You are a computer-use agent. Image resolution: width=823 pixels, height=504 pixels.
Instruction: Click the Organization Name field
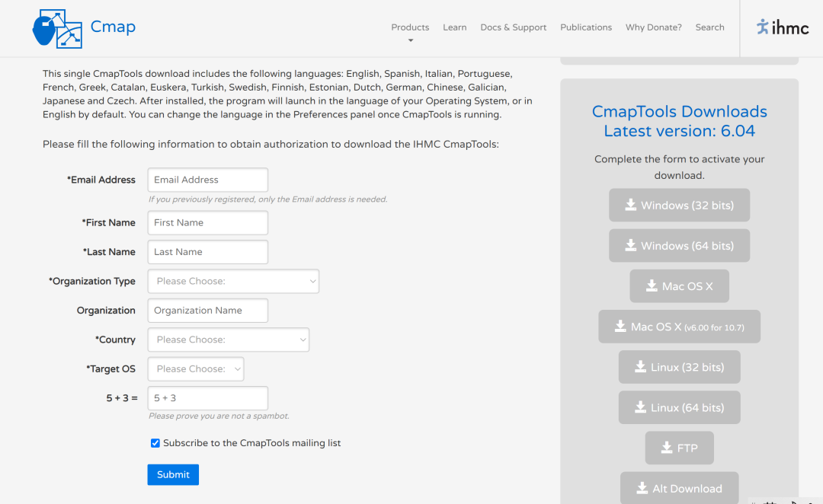[x=208, y=311]
